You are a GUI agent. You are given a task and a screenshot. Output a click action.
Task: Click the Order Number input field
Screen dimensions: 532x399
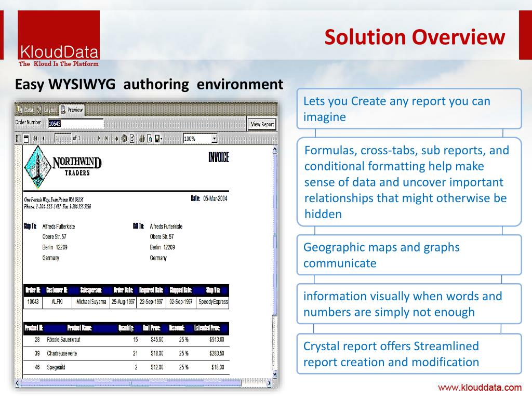pyautogui.click(x=75, y=124)
